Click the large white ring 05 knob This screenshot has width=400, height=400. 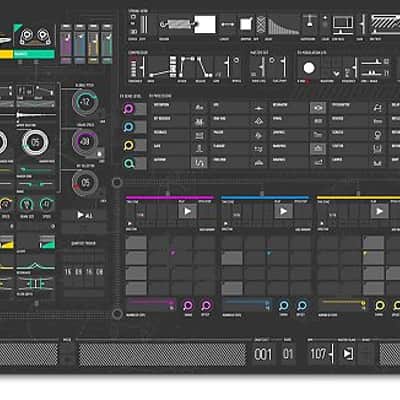[35, 143]
